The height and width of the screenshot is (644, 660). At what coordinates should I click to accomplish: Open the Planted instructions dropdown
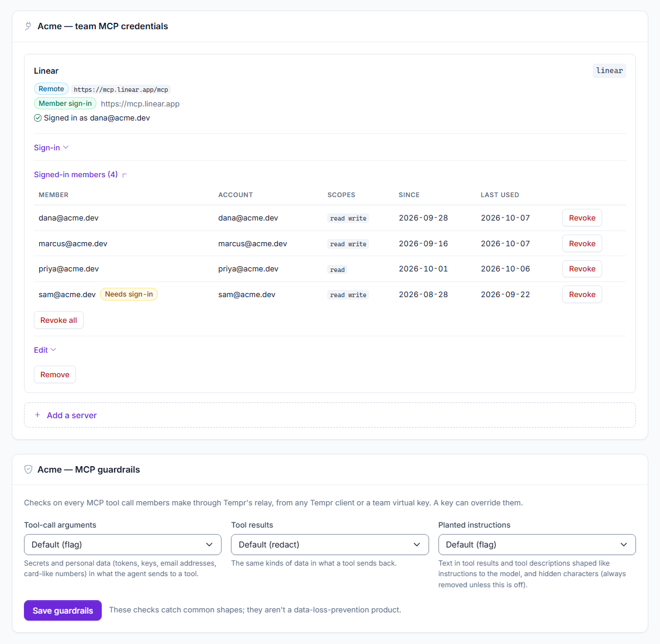pyautogui.click(x=537, y=545)
